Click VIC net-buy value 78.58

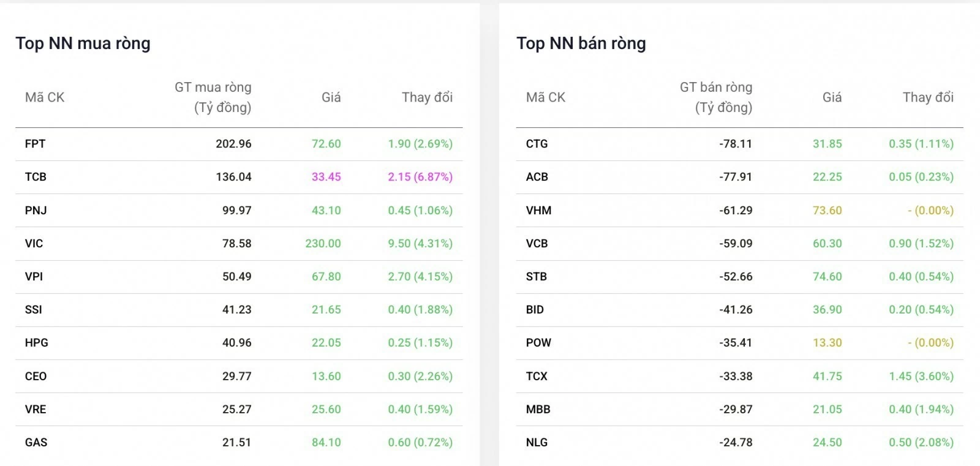tap(236, 244)
